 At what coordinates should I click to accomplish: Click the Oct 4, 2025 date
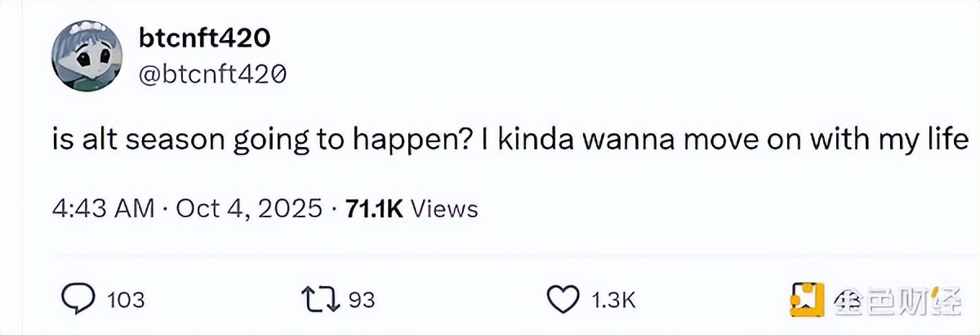(x=250, y=209)
